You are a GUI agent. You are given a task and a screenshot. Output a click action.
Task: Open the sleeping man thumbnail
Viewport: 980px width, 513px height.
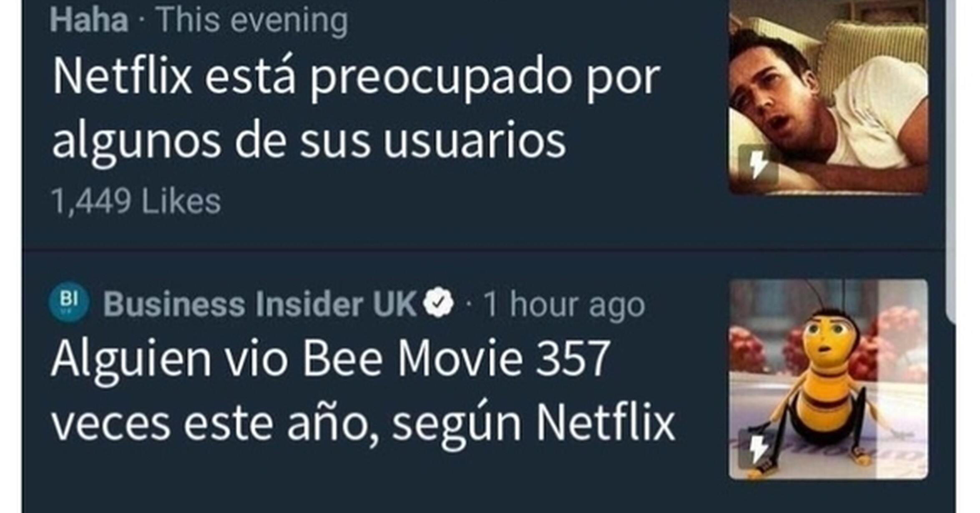coord(828,97)
